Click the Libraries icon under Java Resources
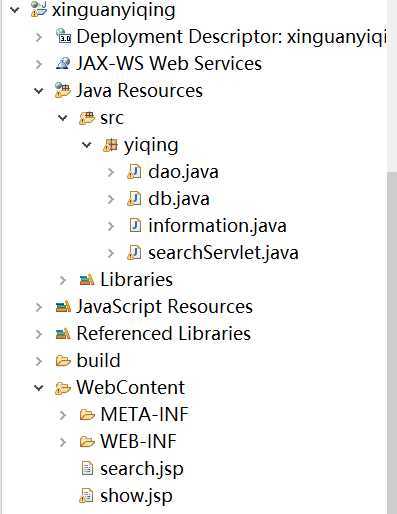Screen dimensions: 397x514 point(87,280)
